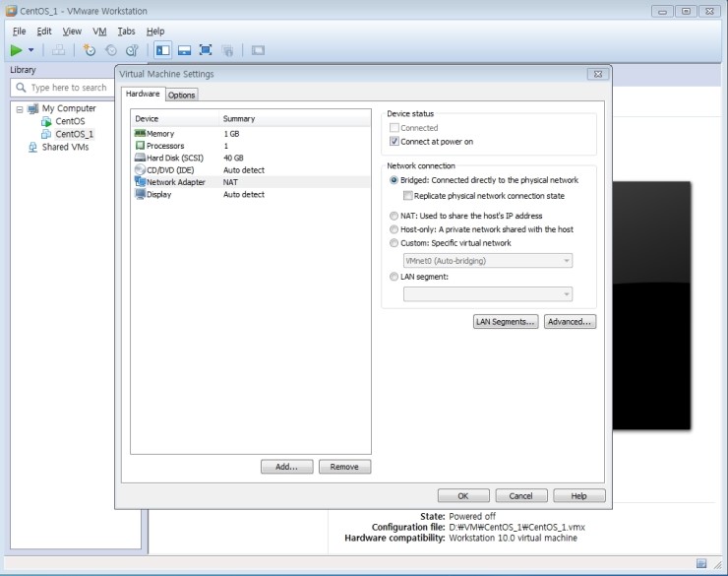
Task: Switch to the Options tab
Action: (x=182, y=95)
